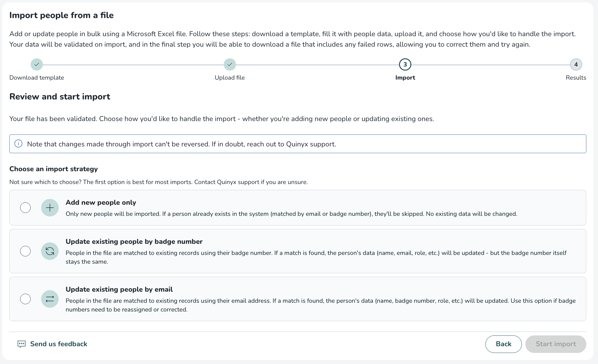Click the step 4 Results circle
Image resolution: width=598 pixels, height=364 pixels.
click(576, 64)
